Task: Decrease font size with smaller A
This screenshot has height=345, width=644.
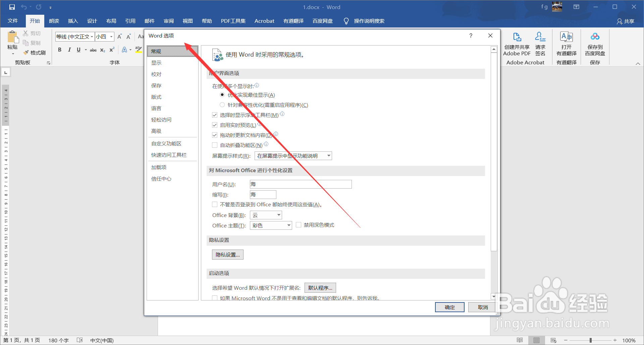Action: [128, 37]
